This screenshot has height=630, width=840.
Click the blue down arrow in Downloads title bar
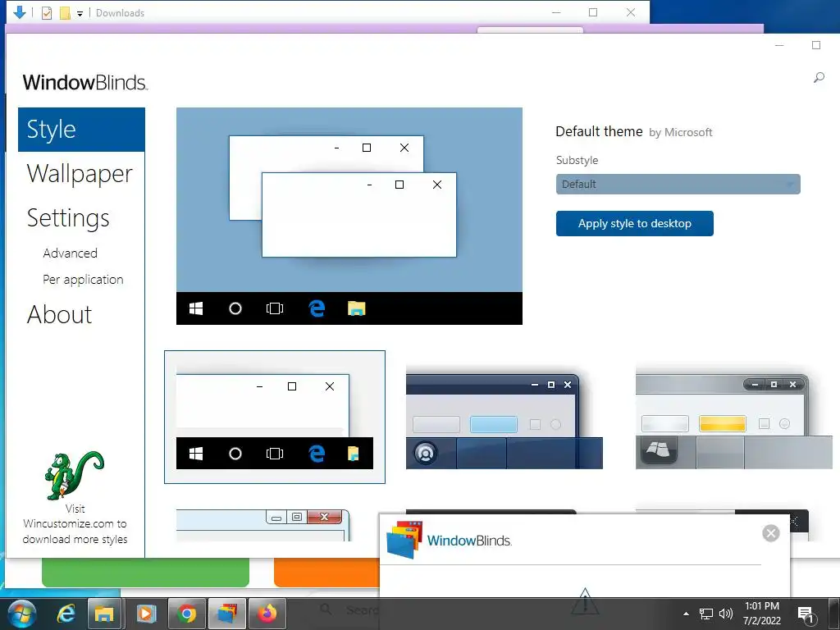tap(20, 12)
